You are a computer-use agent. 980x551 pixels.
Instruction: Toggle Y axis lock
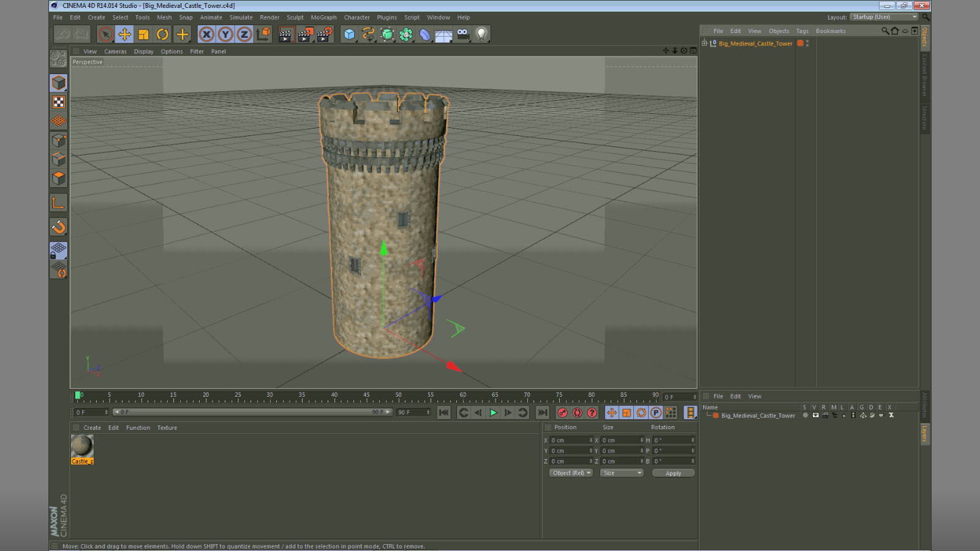(225, 34)
